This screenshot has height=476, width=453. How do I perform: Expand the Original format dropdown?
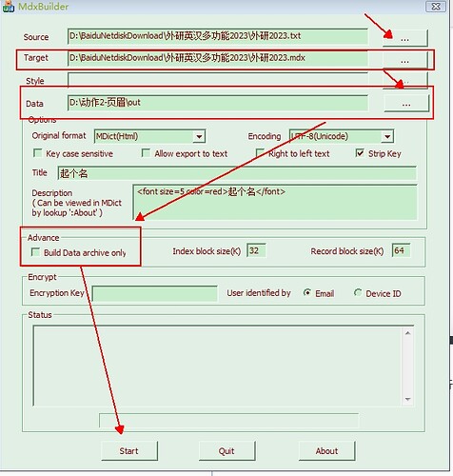pos(199,136)
